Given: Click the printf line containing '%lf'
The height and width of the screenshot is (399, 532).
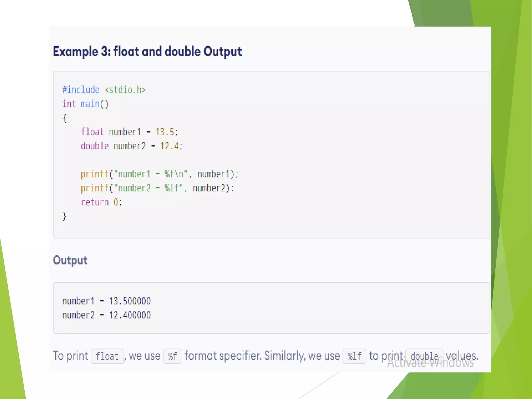Looking at the screenshot, I should 157,188.
